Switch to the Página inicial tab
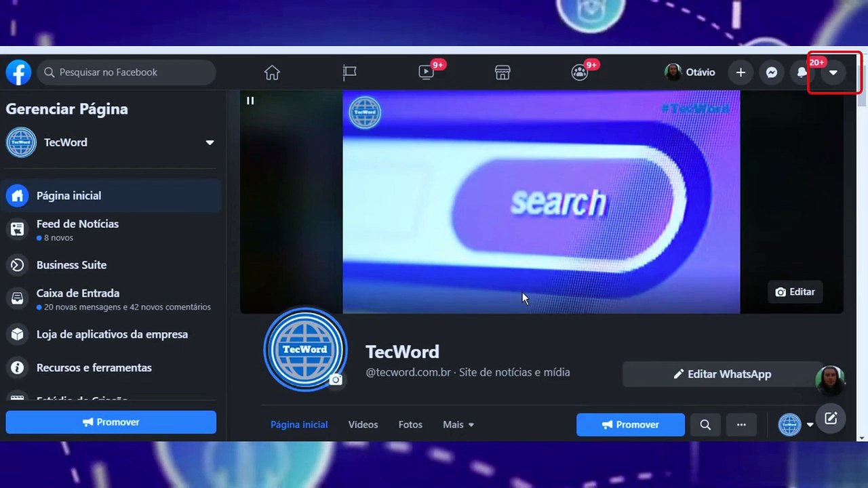This screenshot has width=868, height=488. 299,424
